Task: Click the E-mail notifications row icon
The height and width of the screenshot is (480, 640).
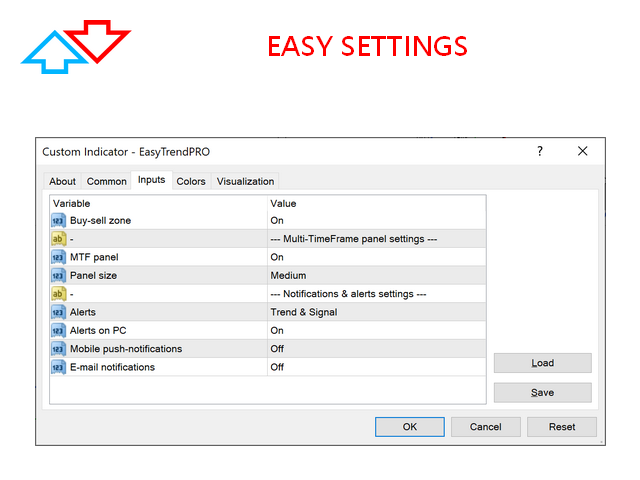Action: point(58,367)
